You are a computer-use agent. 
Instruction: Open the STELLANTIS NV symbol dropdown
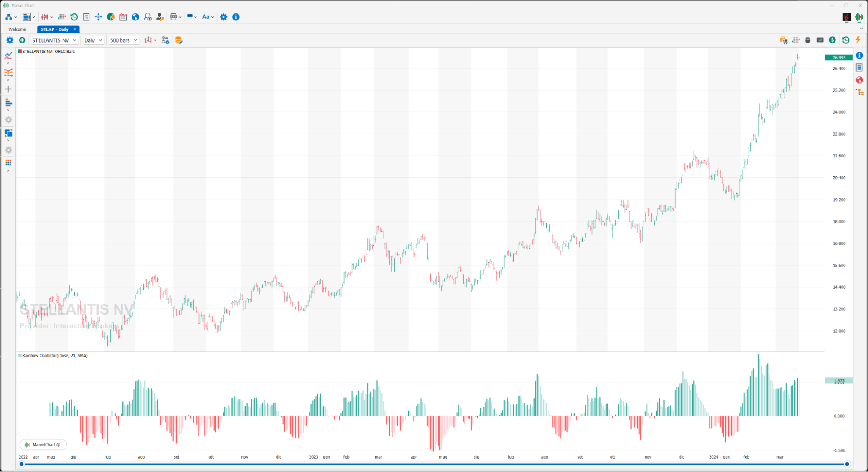click(54, 40)
